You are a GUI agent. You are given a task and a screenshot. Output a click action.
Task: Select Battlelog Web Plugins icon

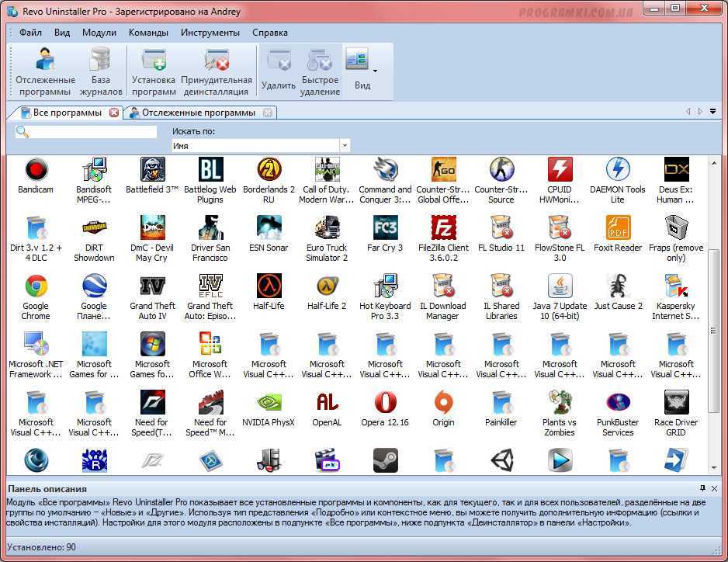click(x=210, y=169)
